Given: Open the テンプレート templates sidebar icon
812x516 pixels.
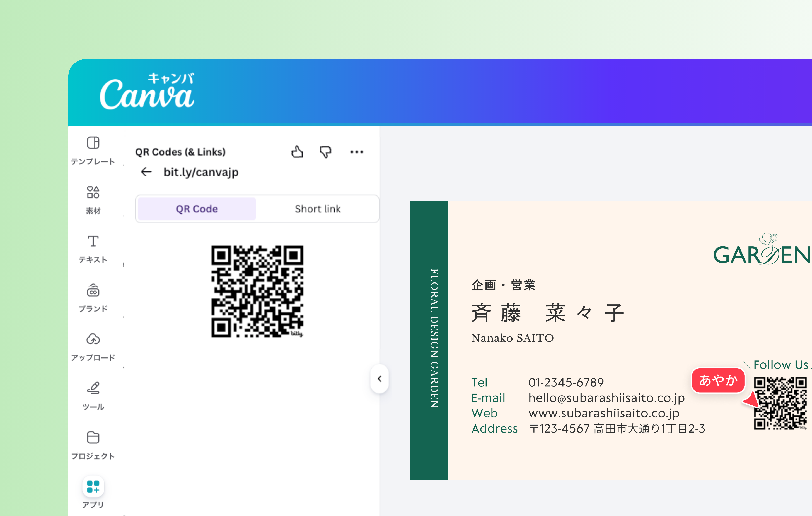Looking at the screenshot, I should [93, 143].
